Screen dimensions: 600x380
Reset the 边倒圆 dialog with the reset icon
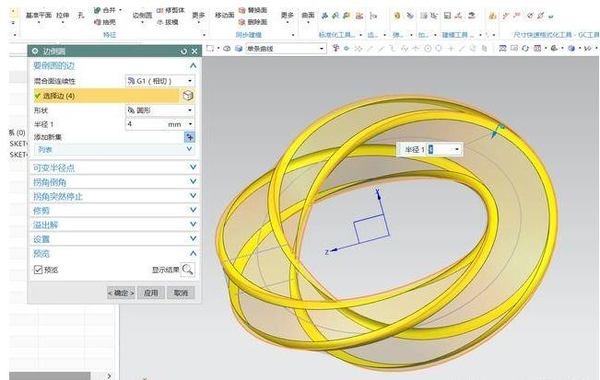point(184,51)
